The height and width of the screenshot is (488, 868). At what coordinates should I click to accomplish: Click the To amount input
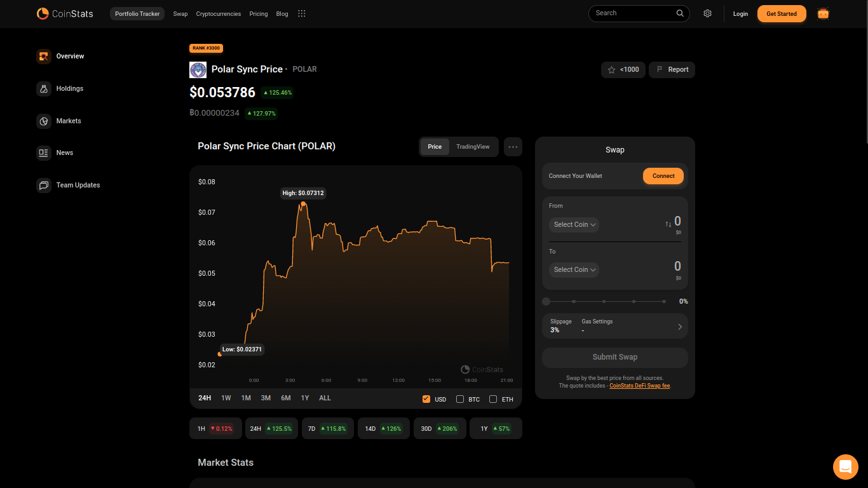[x=677, y=266]
